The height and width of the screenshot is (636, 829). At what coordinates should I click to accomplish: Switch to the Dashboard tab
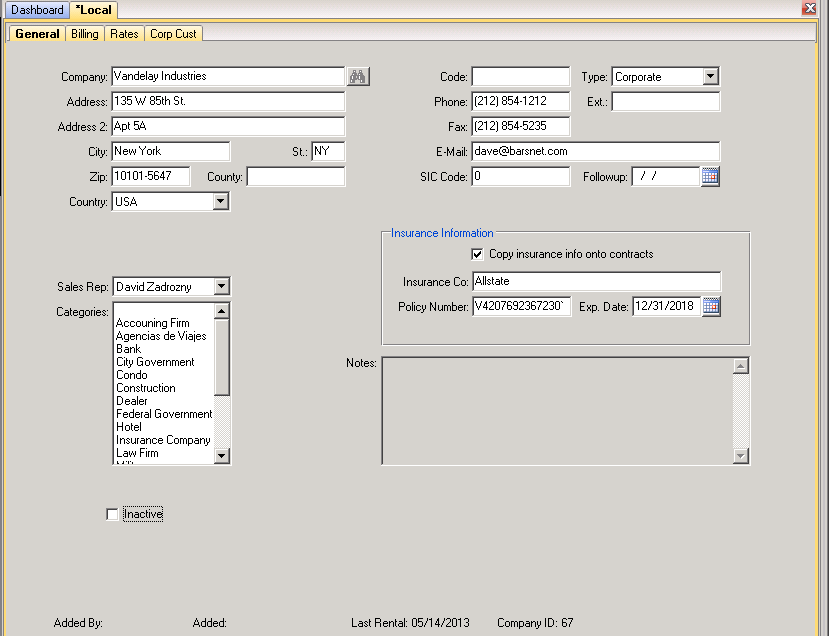click(x=37, y=10)
